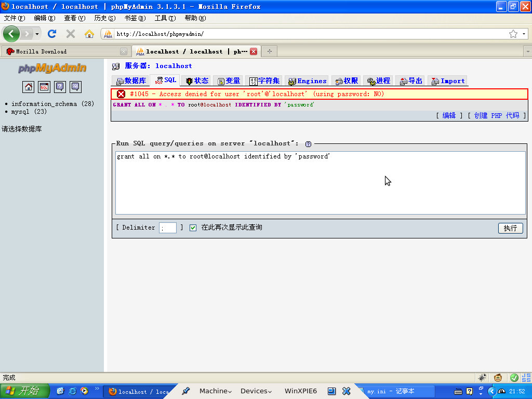Launch Windows Media Player from quick launch
Image resolution: width=532 pixels, height=399 pixels.
pos(85,391)
